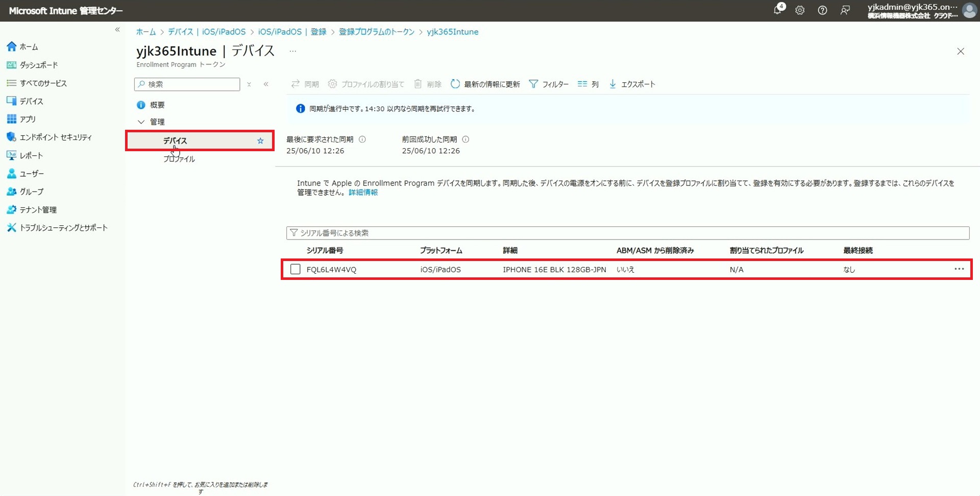Click the 削除 trash toolbar button

[428, 84]
